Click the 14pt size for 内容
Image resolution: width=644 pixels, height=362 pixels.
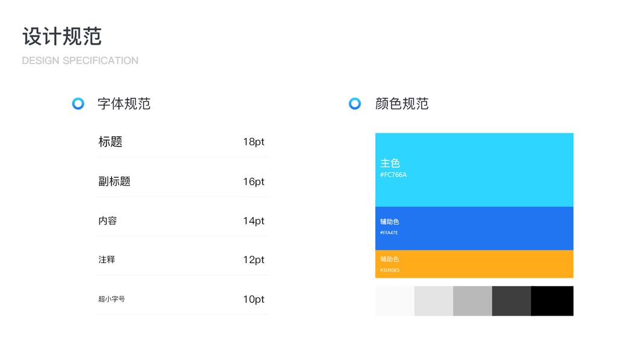(253, 221)
